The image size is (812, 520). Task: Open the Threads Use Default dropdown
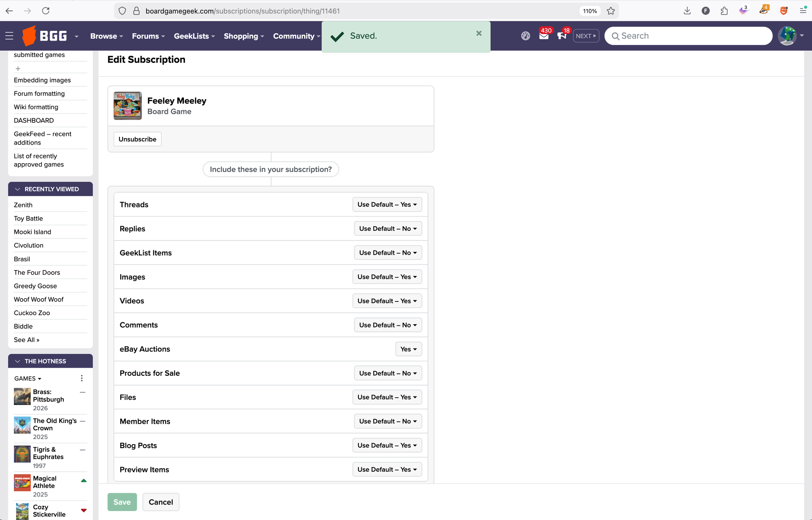[x=387, y=204]
